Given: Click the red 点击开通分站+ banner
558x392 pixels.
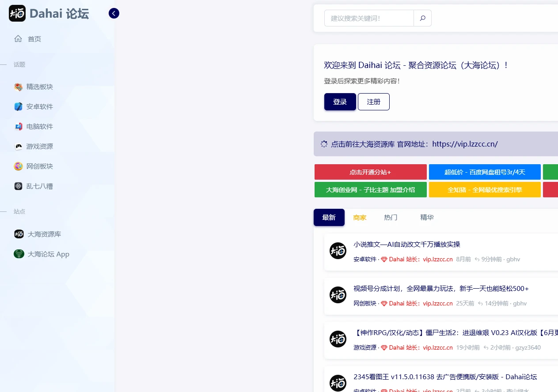Looking at the screenshot, I should coord(370,172).
